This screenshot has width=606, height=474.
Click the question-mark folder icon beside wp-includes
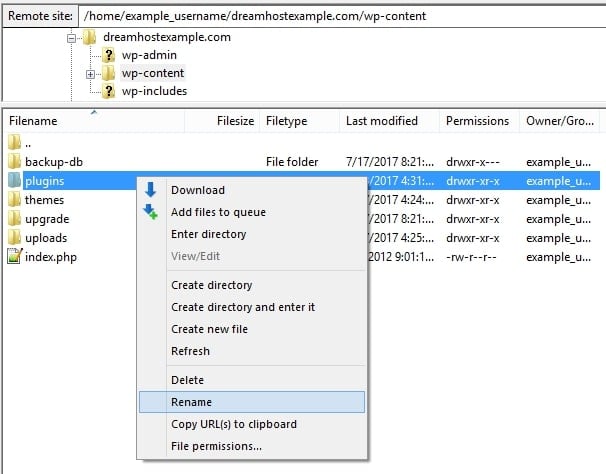pos(109,91)
